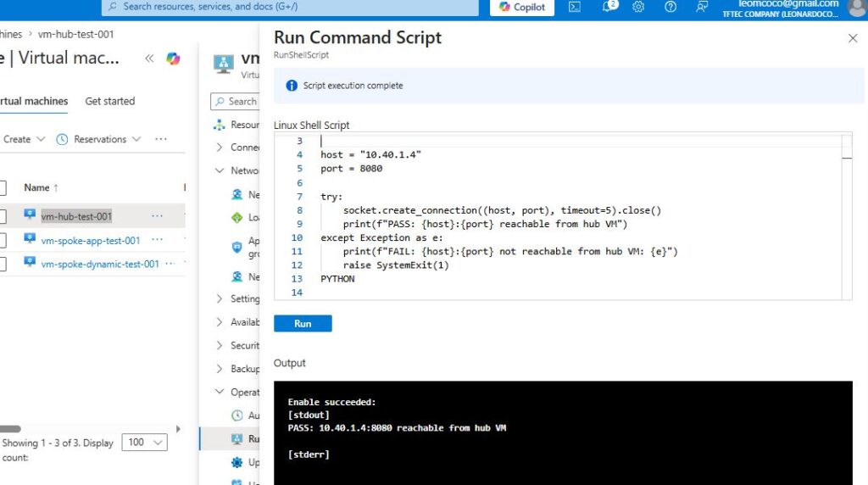Open the Network settings menu icon
The width and height of the screenshot is (868, 485).
(x=237, y=194)
